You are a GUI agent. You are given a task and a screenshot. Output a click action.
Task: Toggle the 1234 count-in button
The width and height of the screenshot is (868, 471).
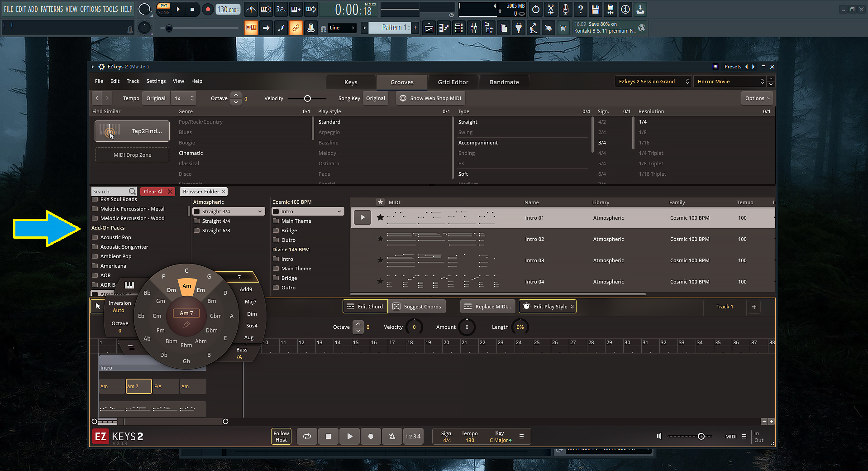click(x=413, y=437)
